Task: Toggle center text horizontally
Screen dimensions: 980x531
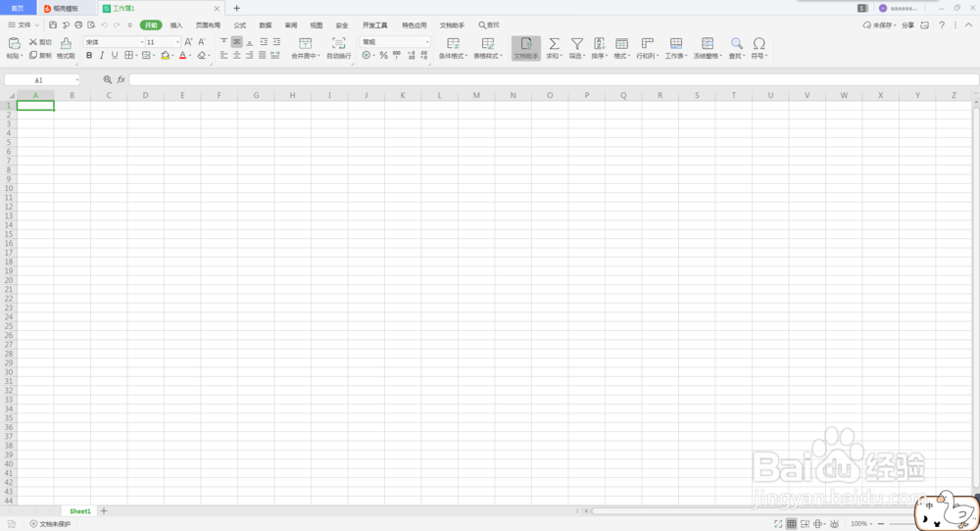Action: click(x=236, y=56)
